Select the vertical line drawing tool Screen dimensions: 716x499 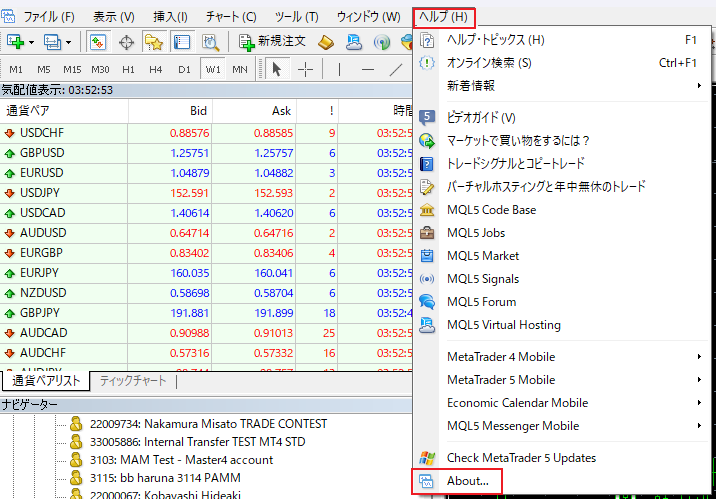tap(339, 69)
